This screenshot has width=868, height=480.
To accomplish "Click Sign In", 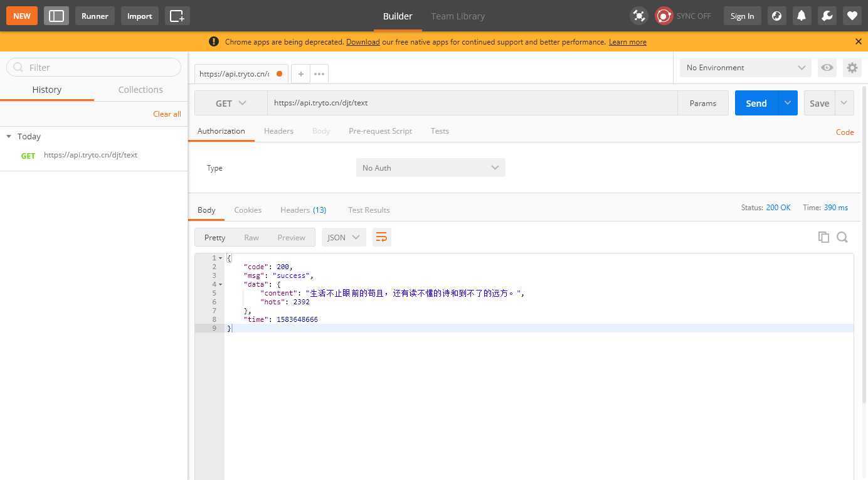I will tap(742, 16).
